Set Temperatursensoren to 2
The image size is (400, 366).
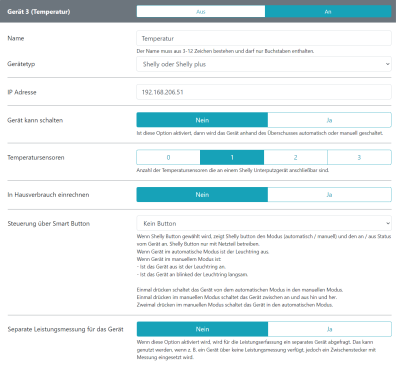[x=296, y=157]
